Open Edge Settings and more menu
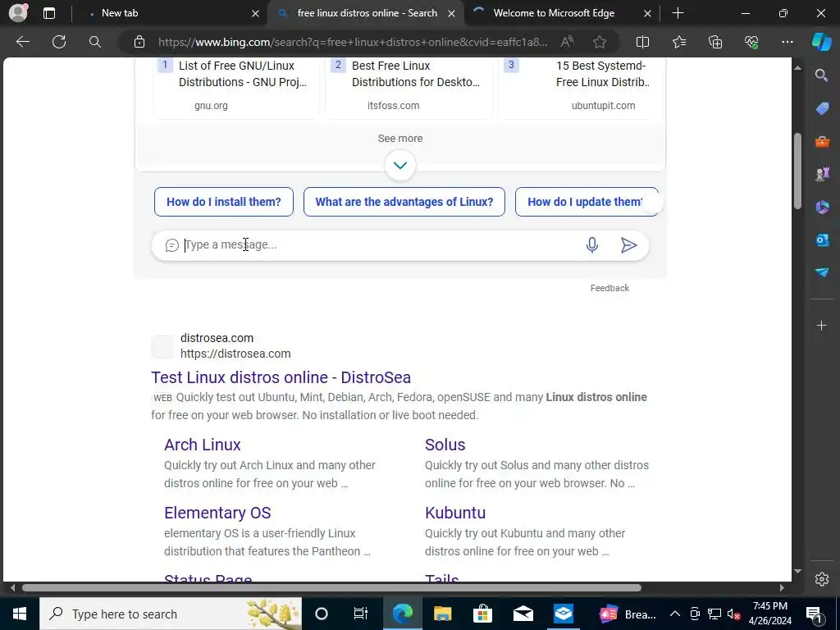Image resolution: width=840 pixels, height=630 pixels. pyautogui.click(x=787, y=42)
